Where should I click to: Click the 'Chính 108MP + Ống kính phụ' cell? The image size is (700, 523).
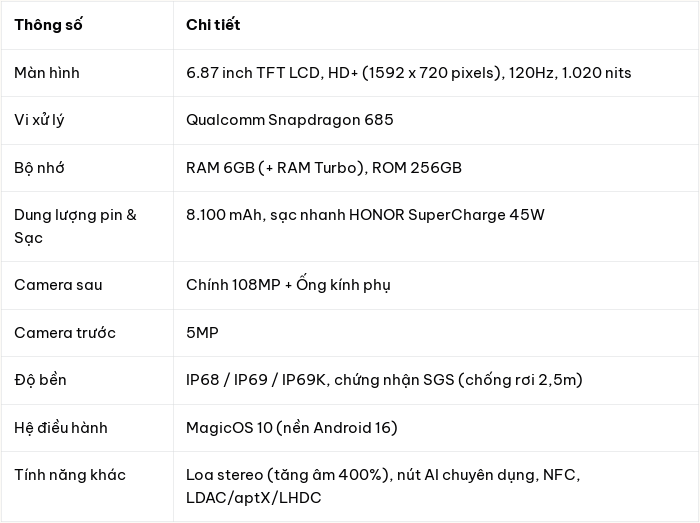pos(288,285)
